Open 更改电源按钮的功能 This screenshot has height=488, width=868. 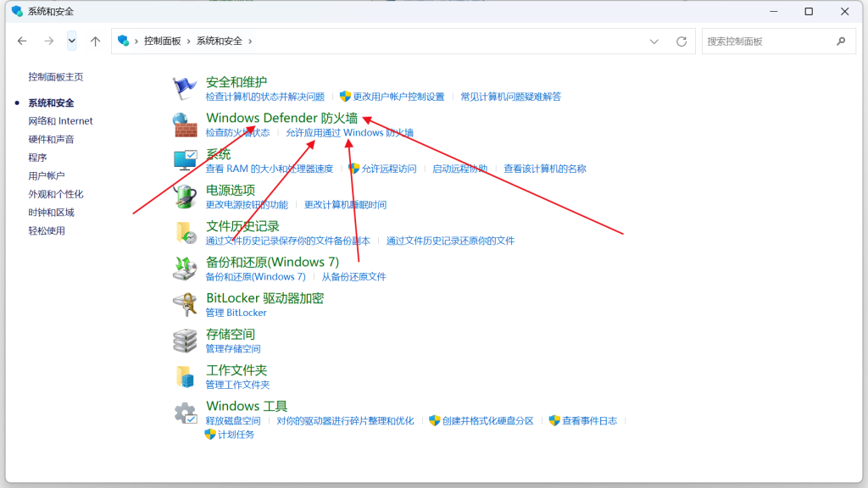click(247, 205)
